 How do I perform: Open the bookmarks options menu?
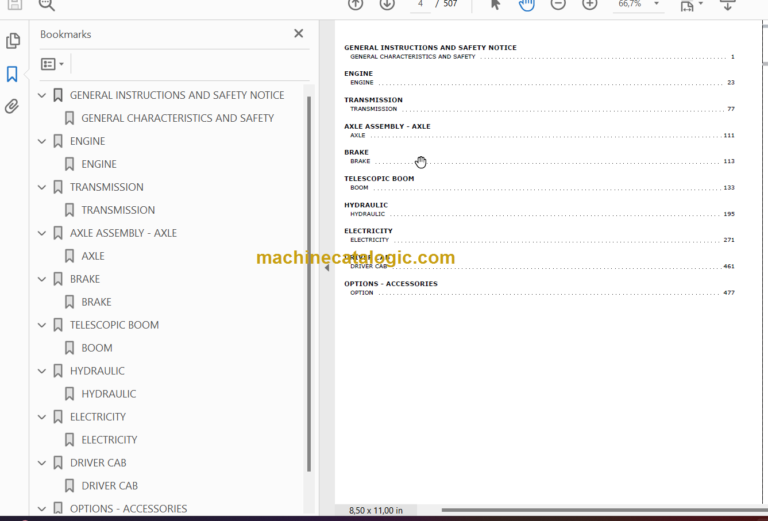(x=52, y=64)
